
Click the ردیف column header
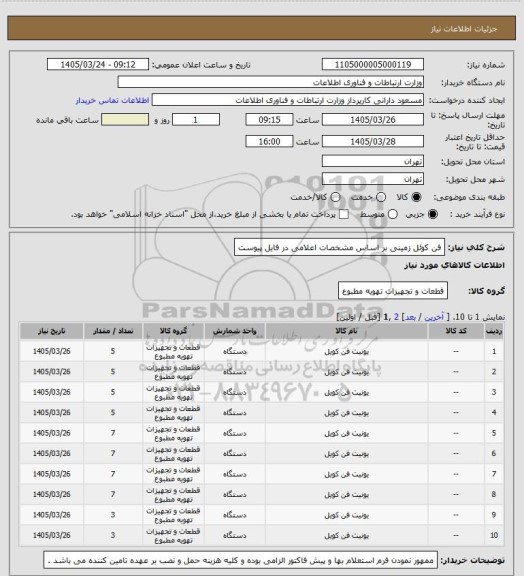(494, 331)
